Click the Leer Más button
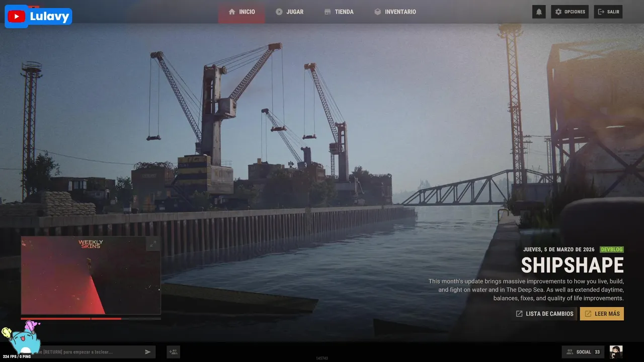Screen dimensions: 644x362 click(602, 314)
